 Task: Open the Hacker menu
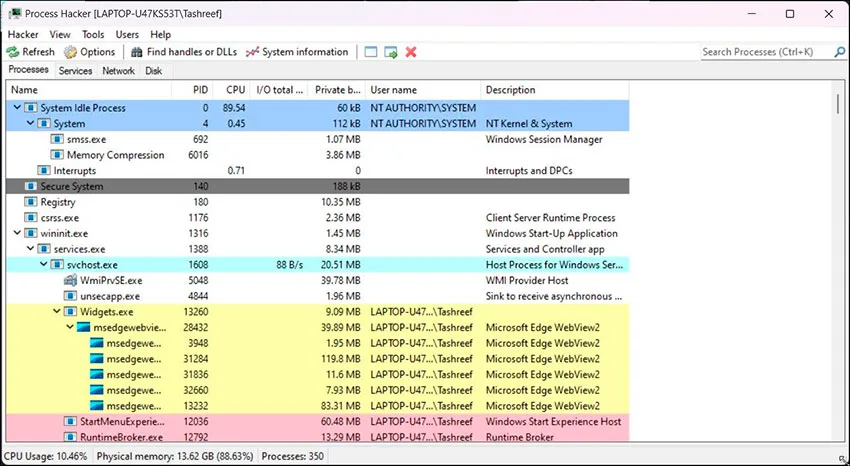[x=23, y=35]
